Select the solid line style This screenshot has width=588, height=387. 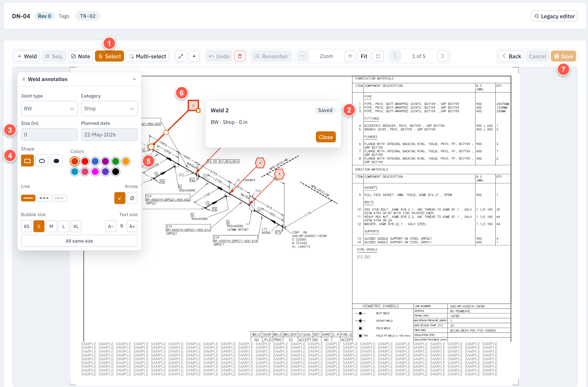28,198
